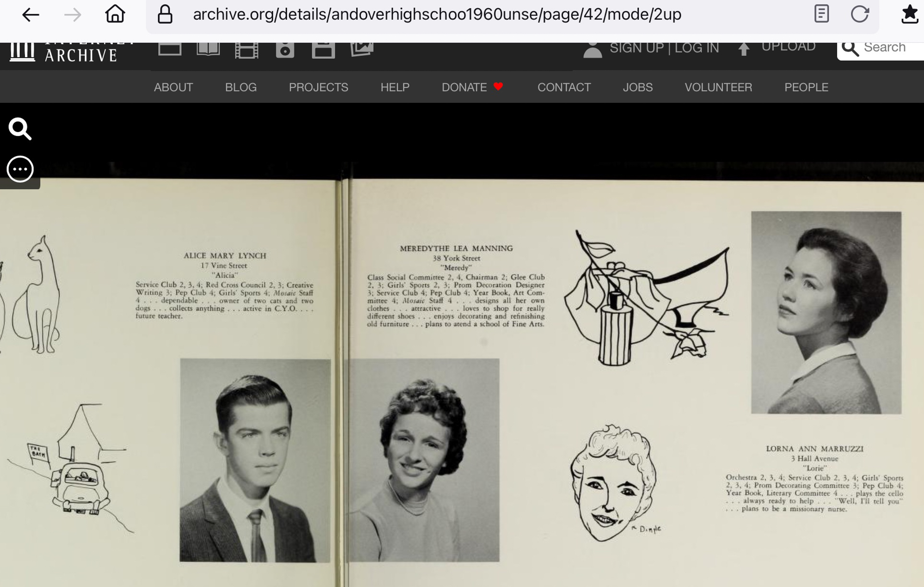Viewport: 924px width, 587px height.
Task: Open the browser home page
Action: point(115,14)
